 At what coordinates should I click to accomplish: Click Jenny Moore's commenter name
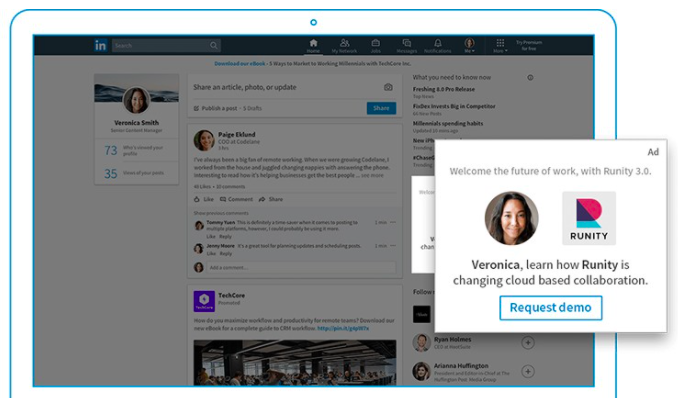pyautogui.click(x=221, y=245)
